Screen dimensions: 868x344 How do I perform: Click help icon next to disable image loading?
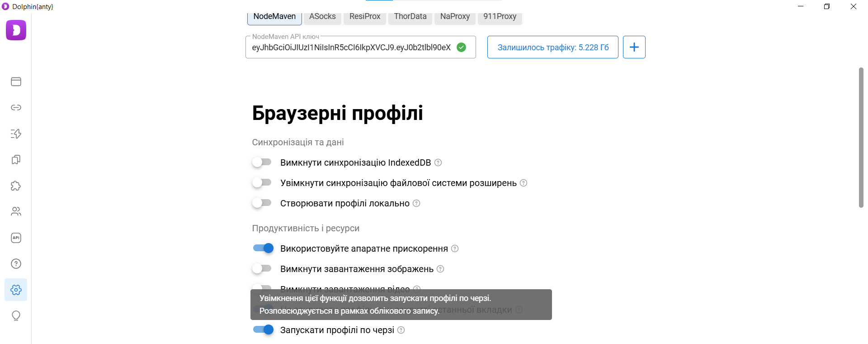coord(440,269)
